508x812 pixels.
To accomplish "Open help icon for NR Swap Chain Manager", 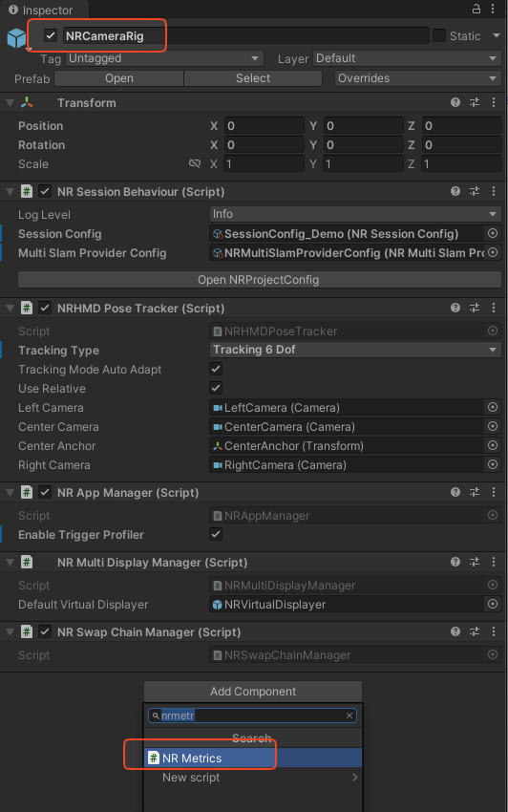I will tap(455, 631).
